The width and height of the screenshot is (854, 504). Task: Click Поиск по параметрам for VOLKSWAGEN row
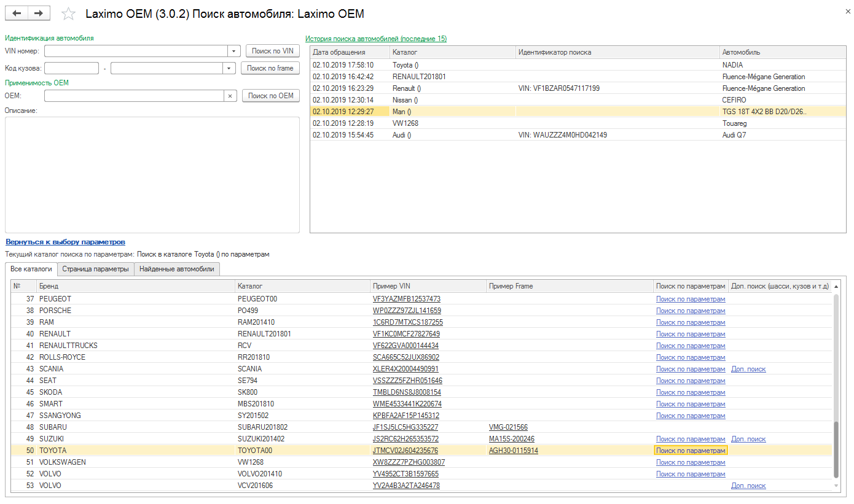point(691,462)
